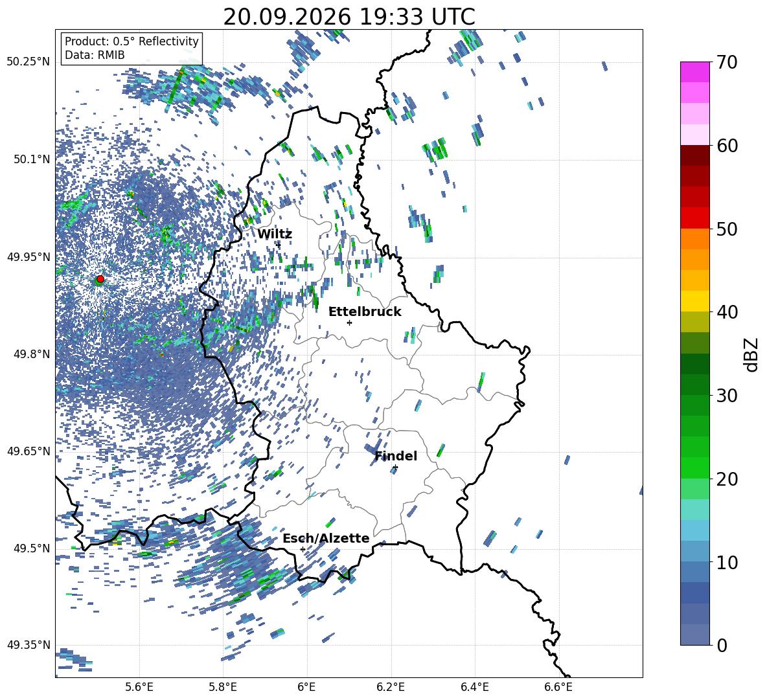Click the blue 0 dBZ colorbar bottom
This screenshot has width=767, height=700.
pos(694,635)
